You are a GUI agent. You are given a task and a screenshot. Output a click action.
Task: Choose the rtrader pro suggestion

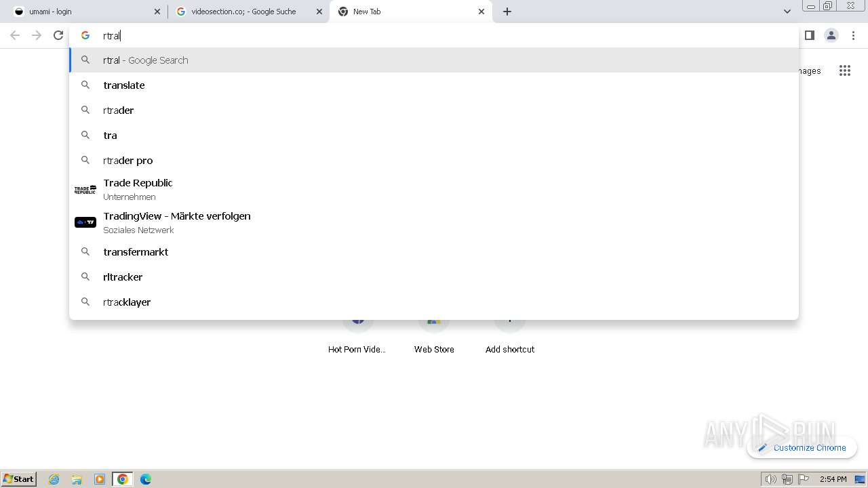pos(434,161)
